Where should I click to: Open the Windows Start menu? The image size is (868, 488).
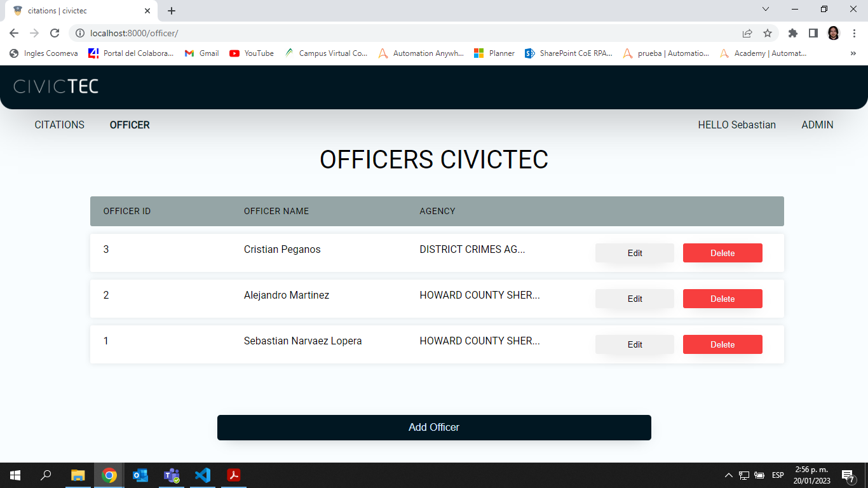point(15,475)
